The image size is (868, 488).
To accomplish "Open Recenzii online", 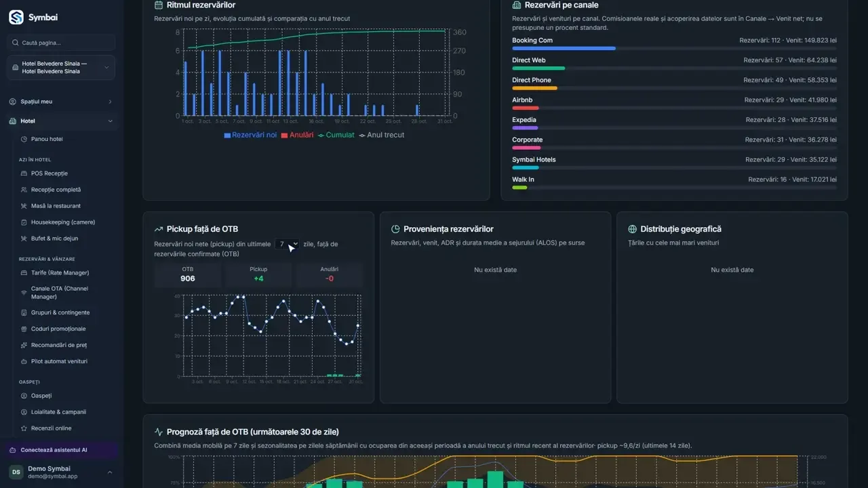I will point(51,428).
